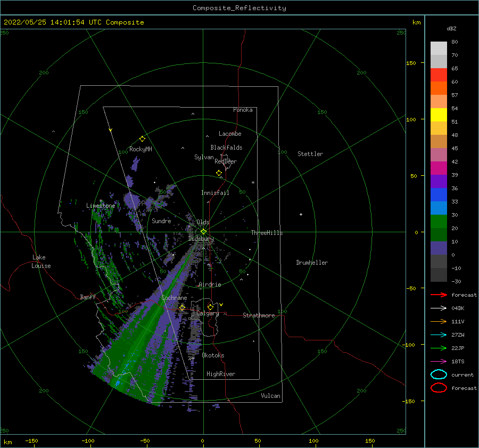Click the magenta 42 dBZ color swatch
Viewport: 479px width, 448px height.
(439, 168)
